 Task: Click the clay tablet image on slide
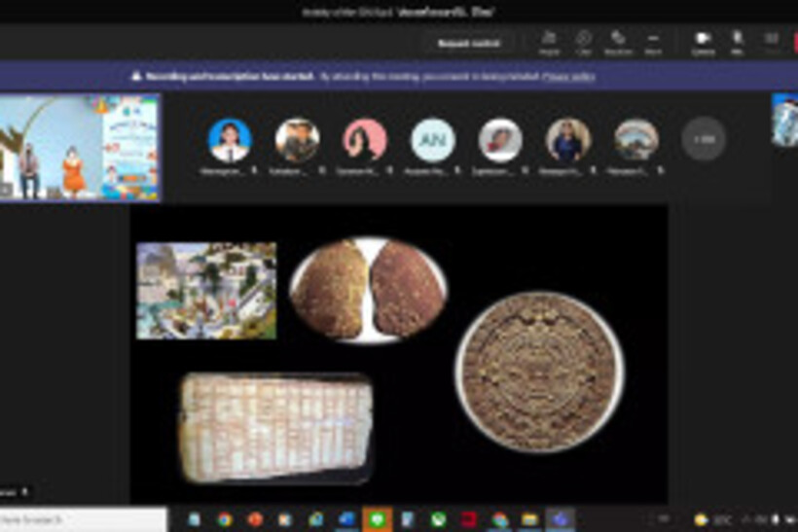coord(275,428)
